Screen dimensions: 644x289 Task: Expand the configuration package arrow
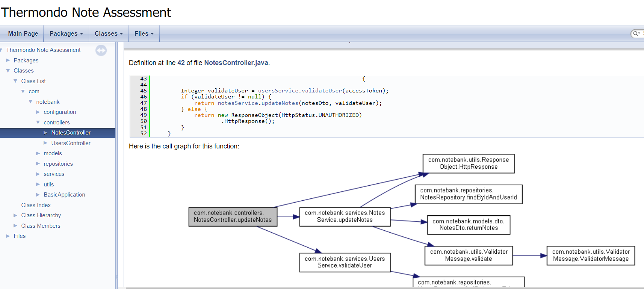pos(38,112)
